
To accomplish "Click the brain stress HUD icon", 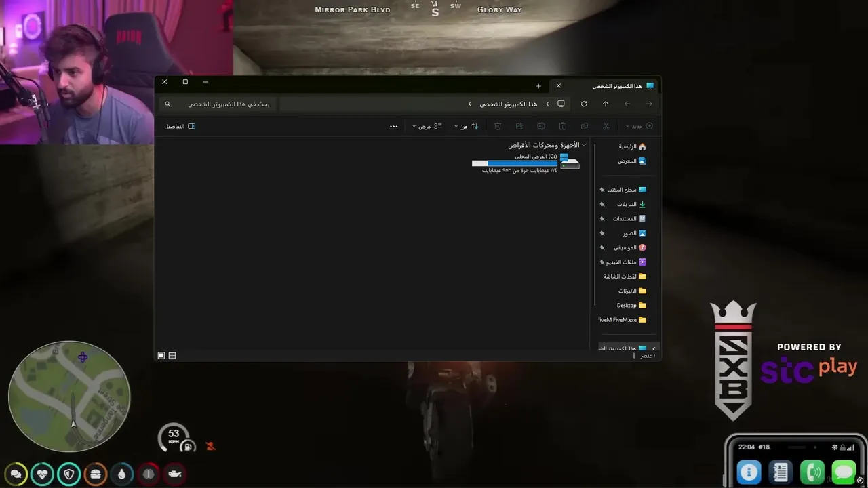I will 149,474.
